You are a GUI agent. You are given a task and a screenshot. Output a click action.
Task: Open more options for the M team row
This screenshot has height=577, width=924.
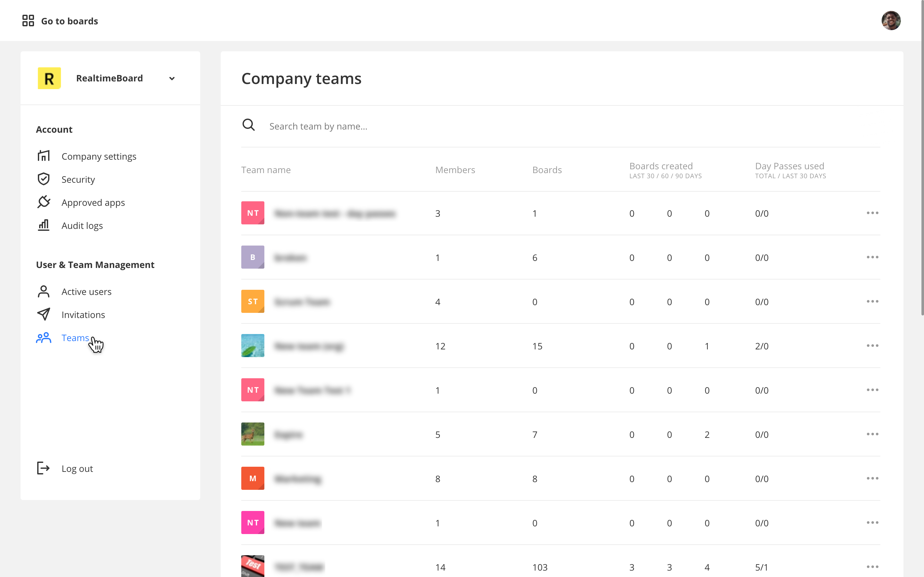[x=872, y=479]
